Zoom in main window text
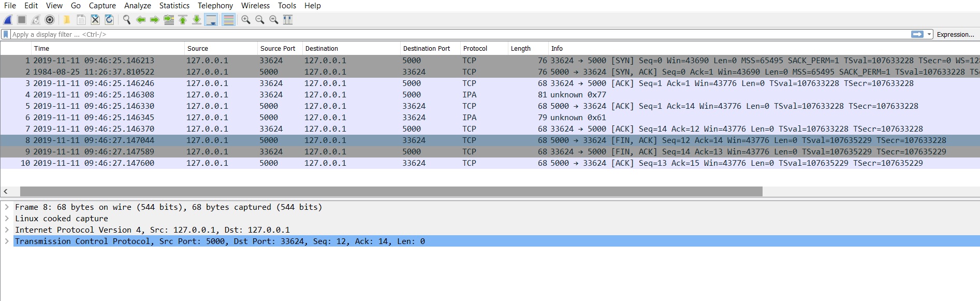Viewport: 980px width, 301px height. coord(246,20)
